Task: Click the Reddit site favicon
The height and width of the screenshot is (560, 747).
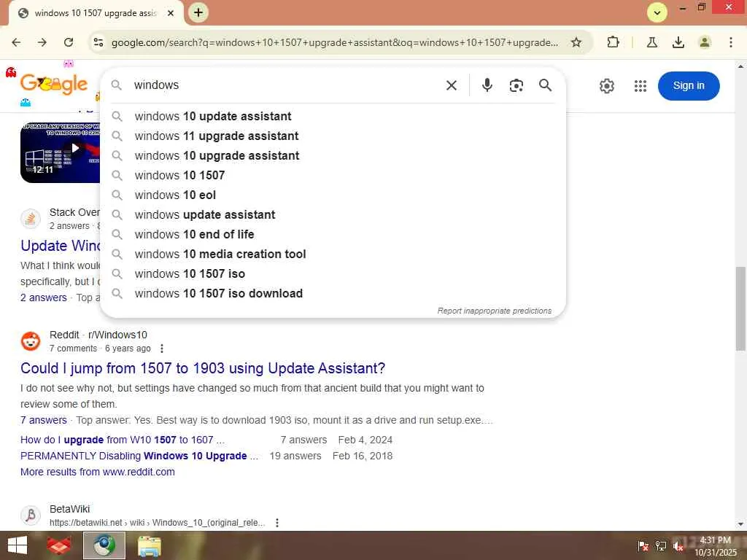Action: point(31,341)
